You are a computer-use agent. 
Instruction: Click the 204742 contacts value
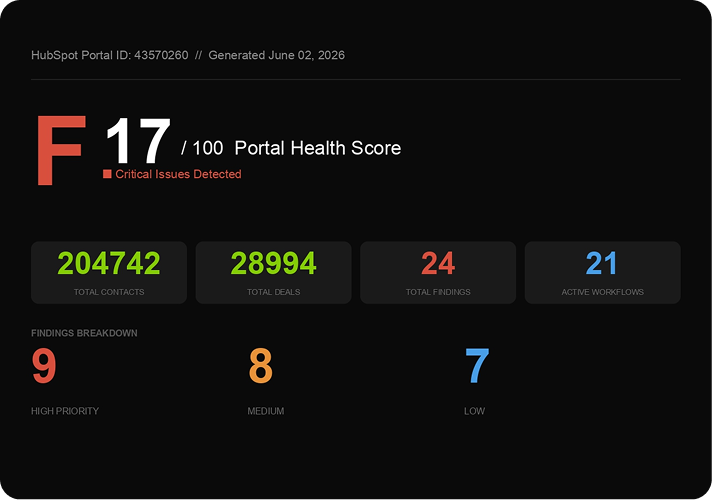click(109, 263)
